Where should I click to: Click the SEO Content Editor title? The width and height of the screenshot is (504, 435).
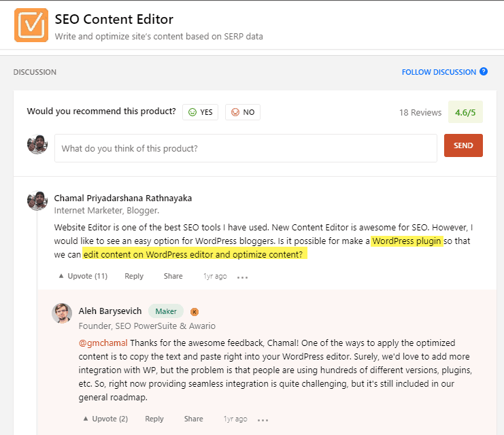coord(114,19)
